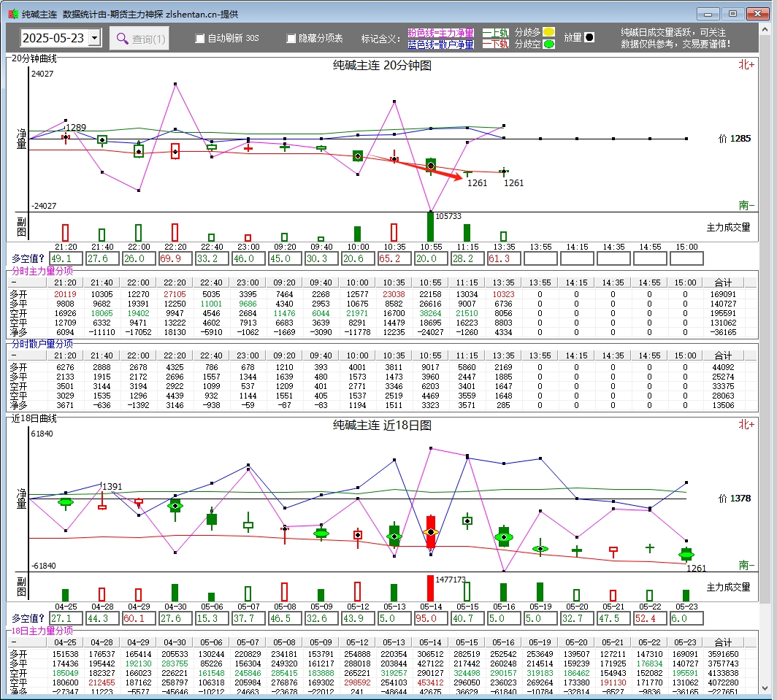Viewport: 777px width, 700px height.
Task: Click the 蓝色线=散户净量 legend label
Action: point(440,45)
